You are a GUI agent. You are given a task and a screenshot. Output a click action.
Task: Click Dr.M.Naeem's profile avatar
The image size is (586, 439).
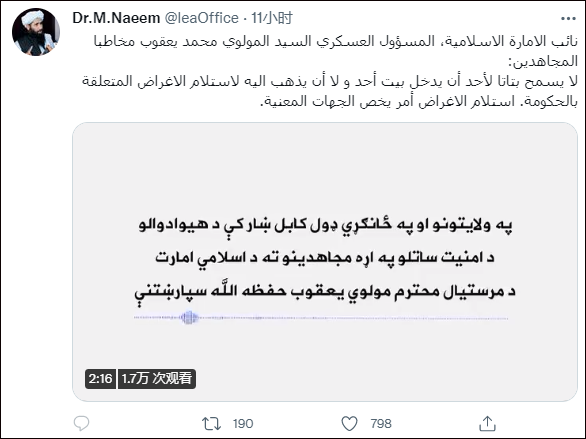point(36,32)
